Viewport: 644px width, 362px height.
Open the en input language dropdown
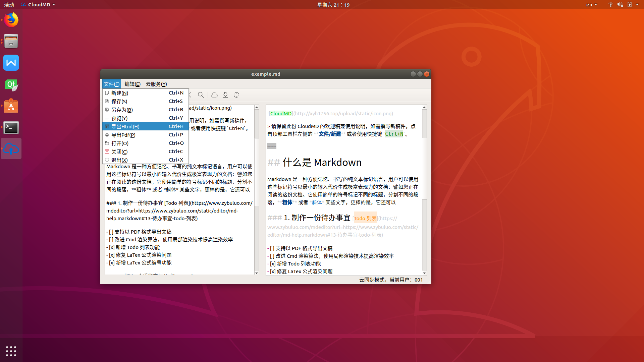point(592,5)
